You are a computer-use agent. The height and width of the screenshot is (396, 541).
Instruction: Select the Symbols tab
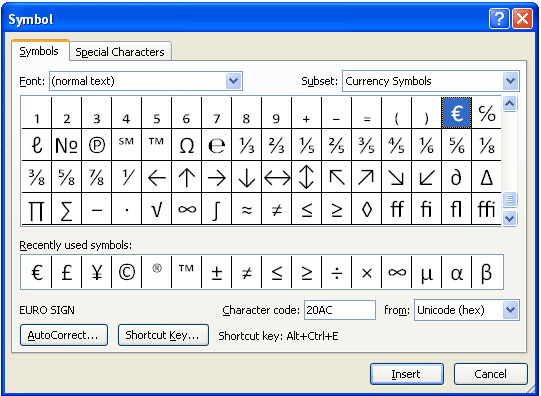coord(39,51)
